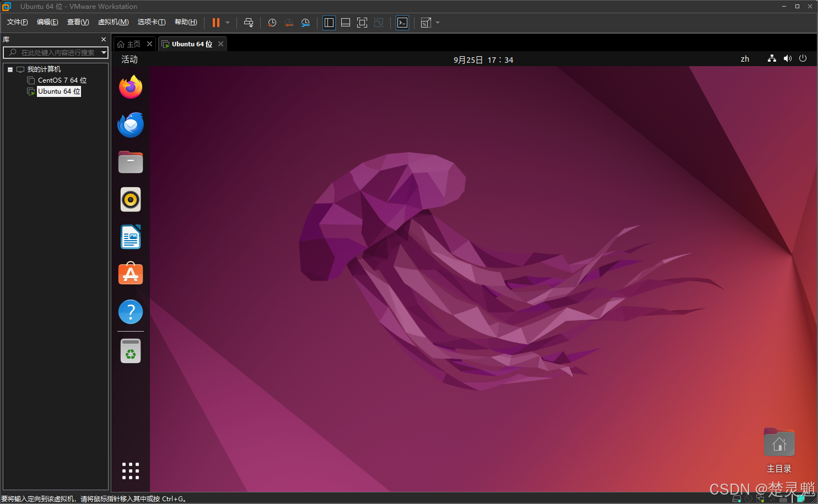Close the 主页 tab
Screen dimensions: 818x504
149,44
